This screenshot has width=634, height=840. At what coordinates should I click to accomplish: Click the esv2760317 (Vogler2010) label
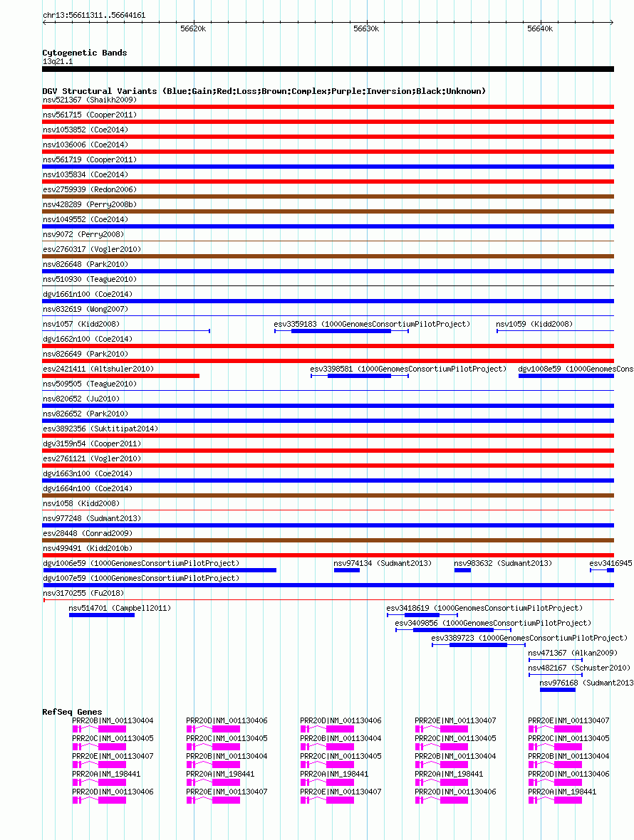coord(92,250)
